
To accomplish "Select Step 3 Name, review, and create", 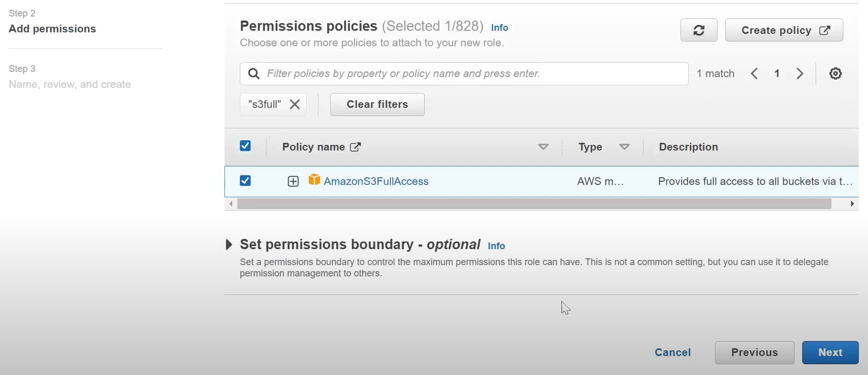I will coord(70,84).
